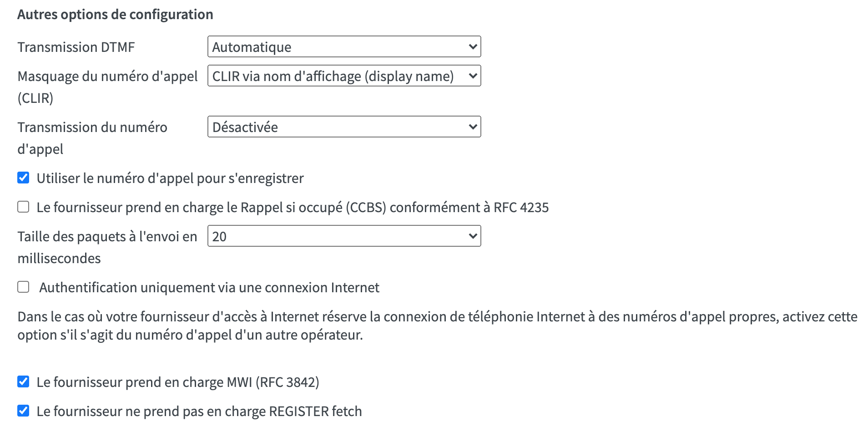Open the packet size dropdown showing 20
The width and height of the screenshot is (868, 427).
[x=344, y=236]
